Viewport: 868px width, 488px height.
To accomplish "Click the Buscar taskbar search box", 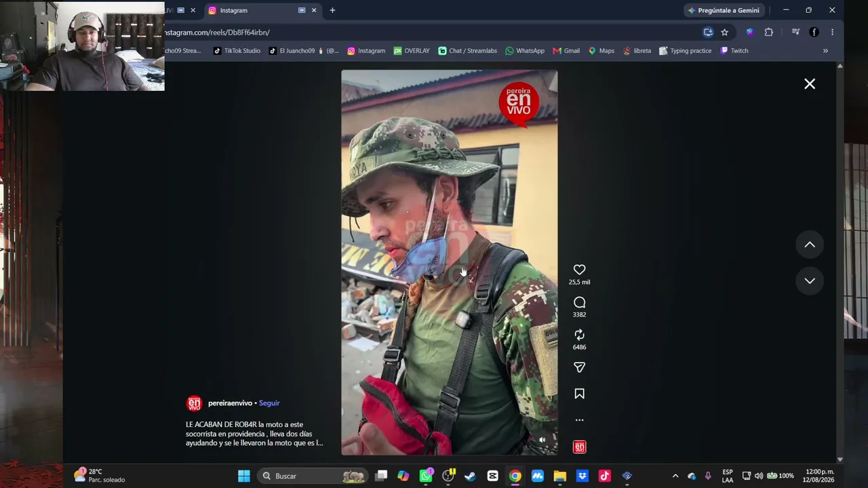I will click(x=313, y=476).
